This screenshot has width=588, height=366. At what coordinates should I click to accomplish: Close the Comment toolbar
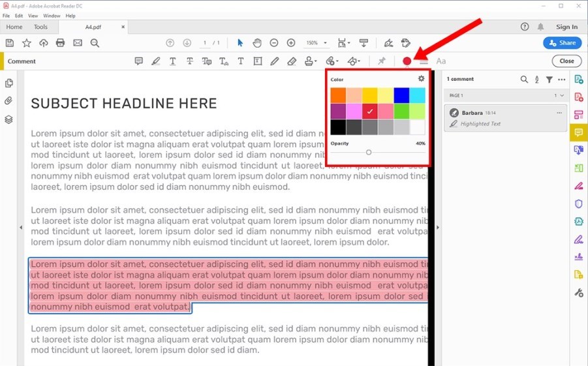click(566, 61)
